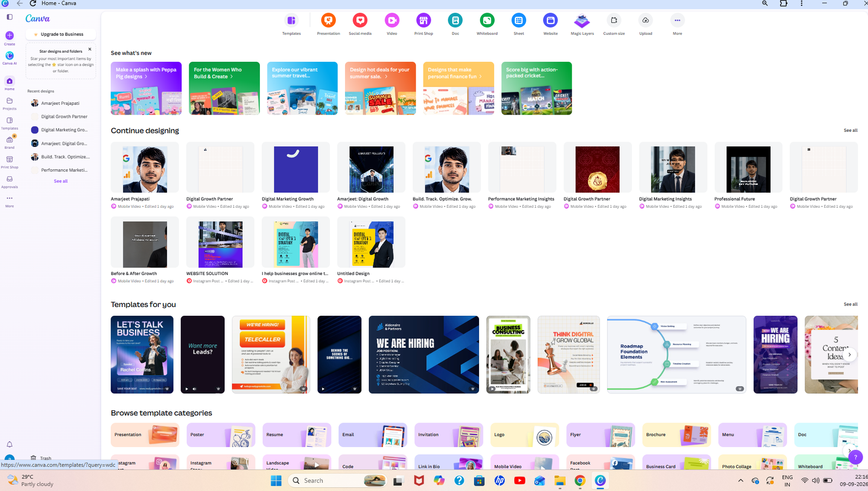
Task: Open the notifications bell icon
Action: 10,444
